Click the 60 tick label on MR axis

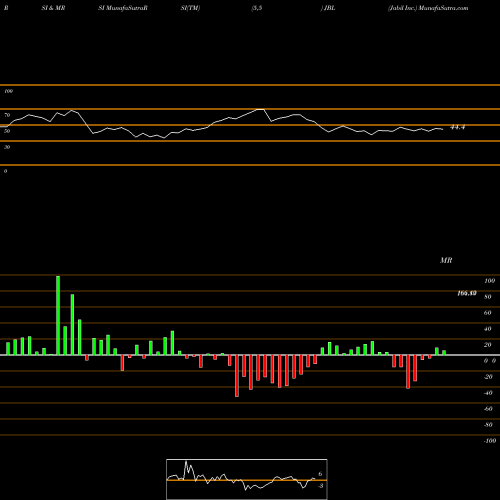click(488, 313)
